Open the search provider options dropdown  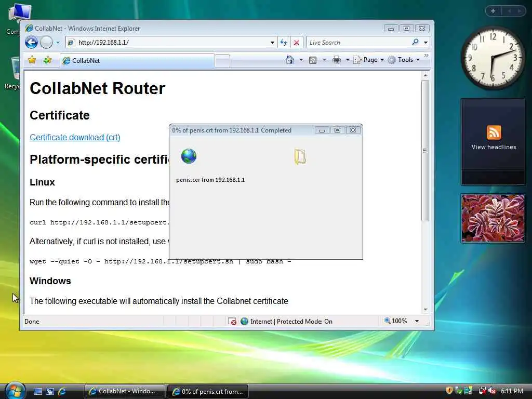pyautogui.click(x=426, y=43)
